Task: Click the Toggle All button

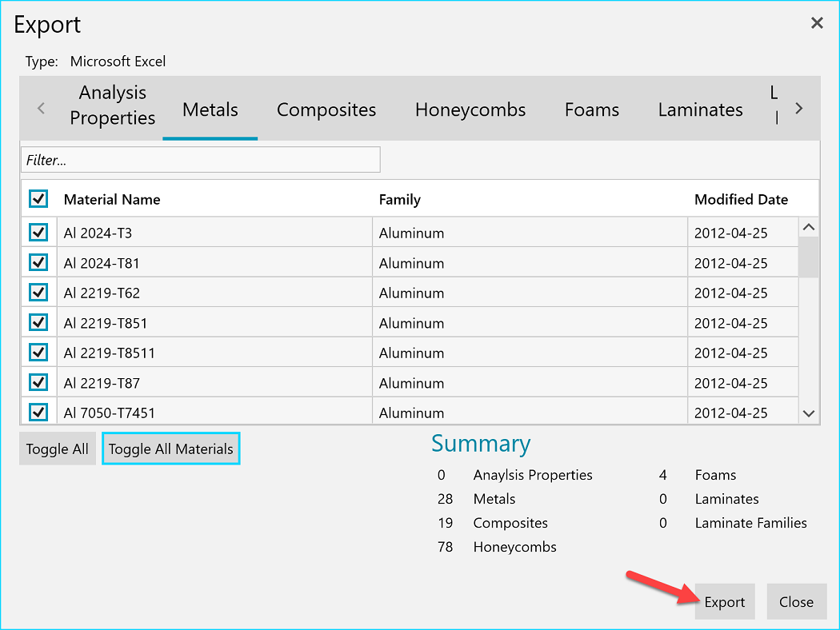Action: coord(58,449)
